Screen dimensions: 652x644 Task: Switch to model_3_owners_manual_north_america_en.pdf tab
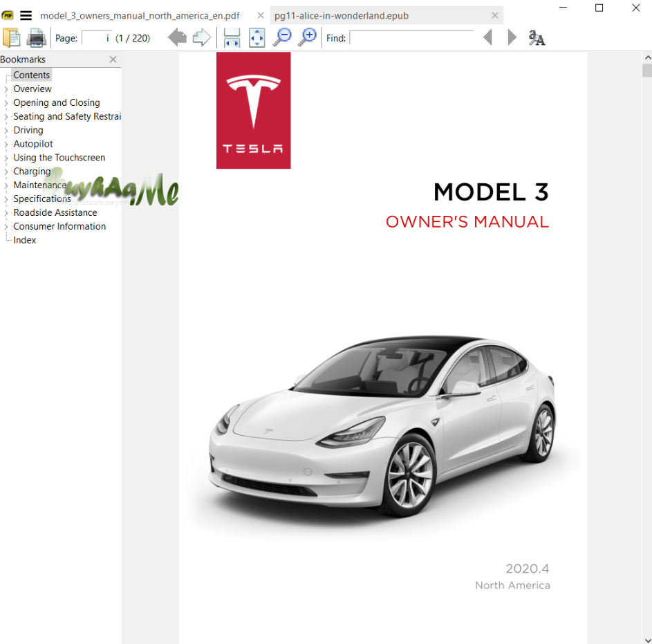pos(140,16)
